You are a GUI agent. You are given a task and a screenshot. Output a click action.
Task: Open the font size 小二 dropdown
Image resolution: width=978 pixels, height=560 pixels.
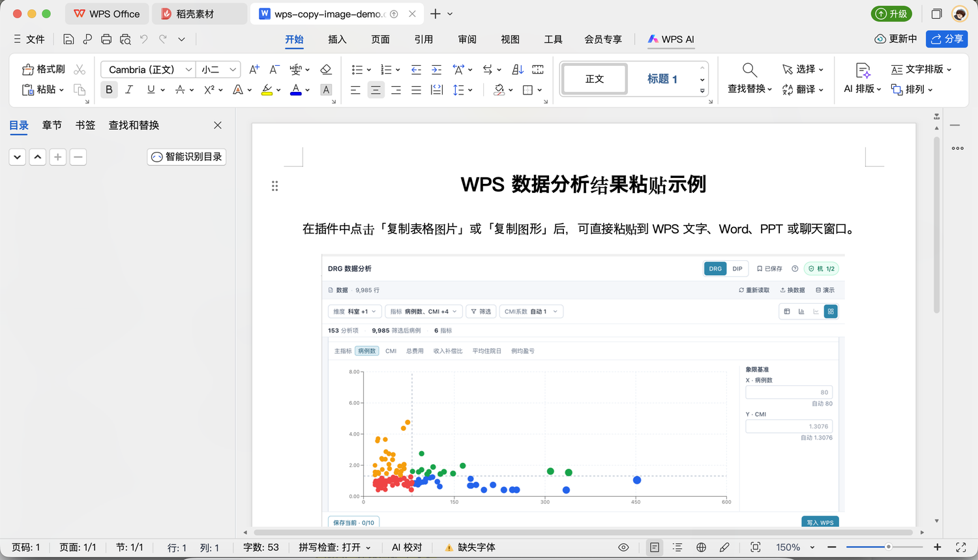coord(233,69)
